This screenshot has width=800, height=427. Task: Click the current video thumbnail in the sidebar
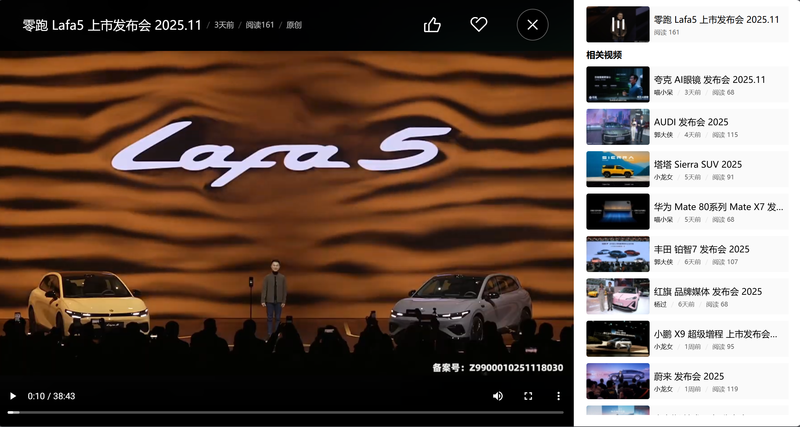coord(618,24)
